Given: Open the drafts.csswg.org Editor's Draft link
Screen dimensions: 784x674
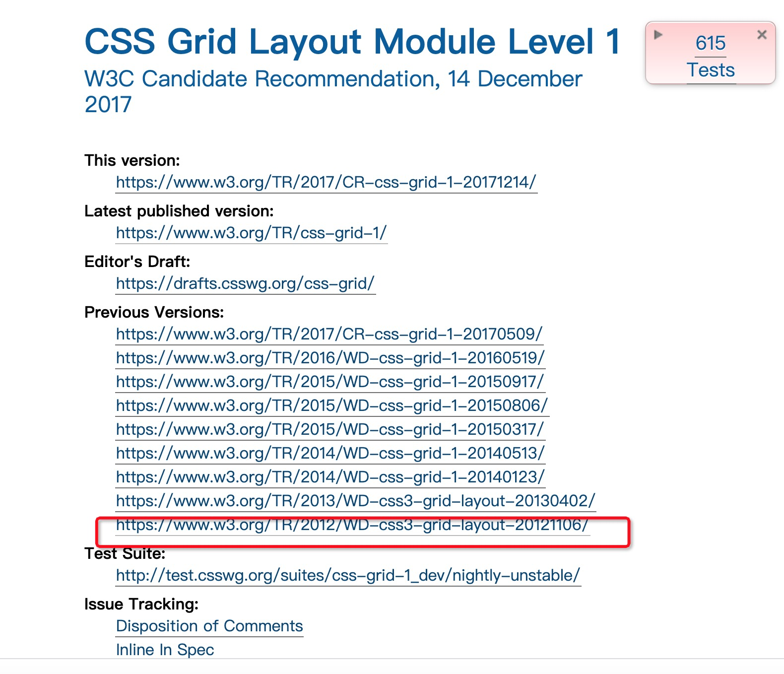Looking at the screenshot, I should 245,283.
